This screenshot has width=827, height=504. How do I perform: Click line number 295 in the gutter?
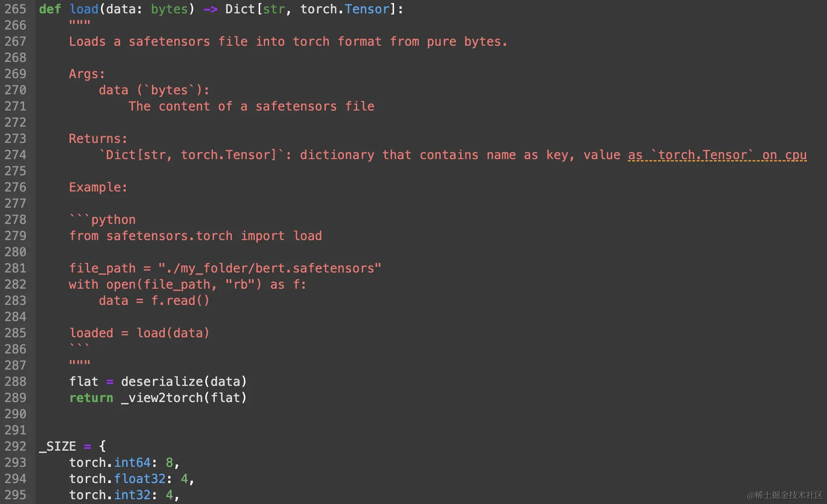point(15,495)
